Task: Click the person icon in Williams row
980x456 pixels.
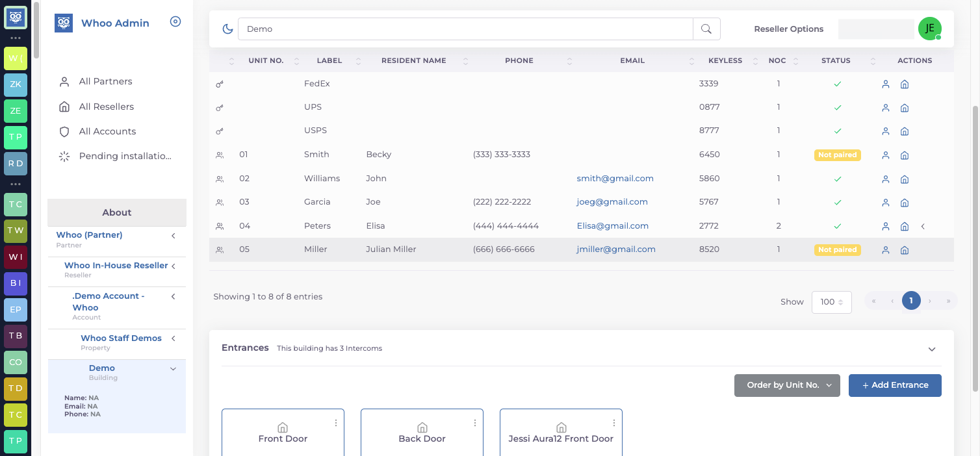Action: [x=885, y=179]
